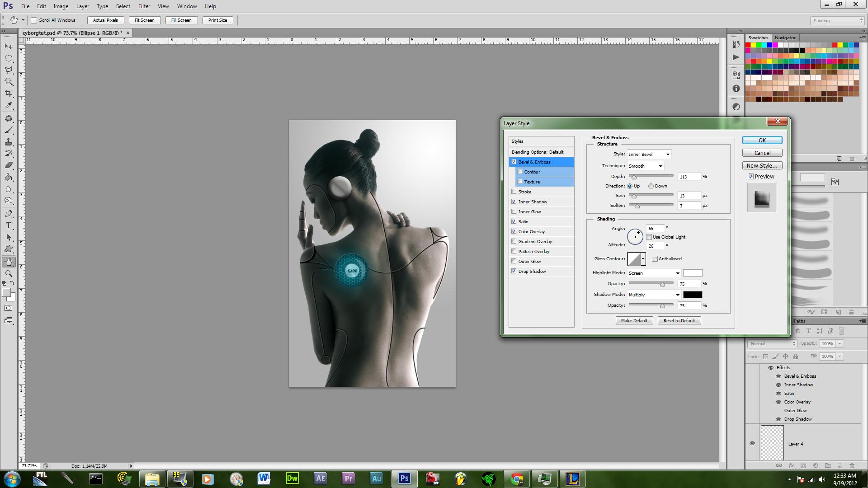Open the Filter menu
The height and width of the screenshot is (488, 868).
tap(144, 6)
